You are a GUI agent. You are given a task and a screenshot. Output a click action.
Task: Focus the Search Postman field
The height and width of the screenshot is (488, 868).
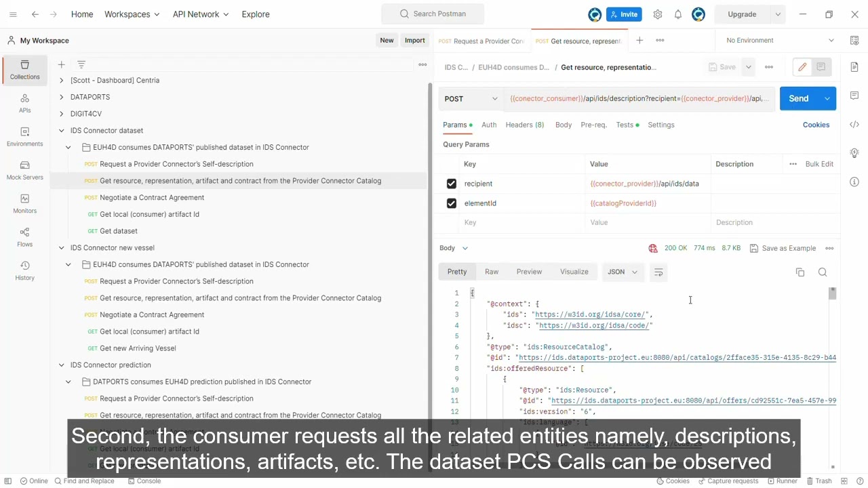(433, 14)
